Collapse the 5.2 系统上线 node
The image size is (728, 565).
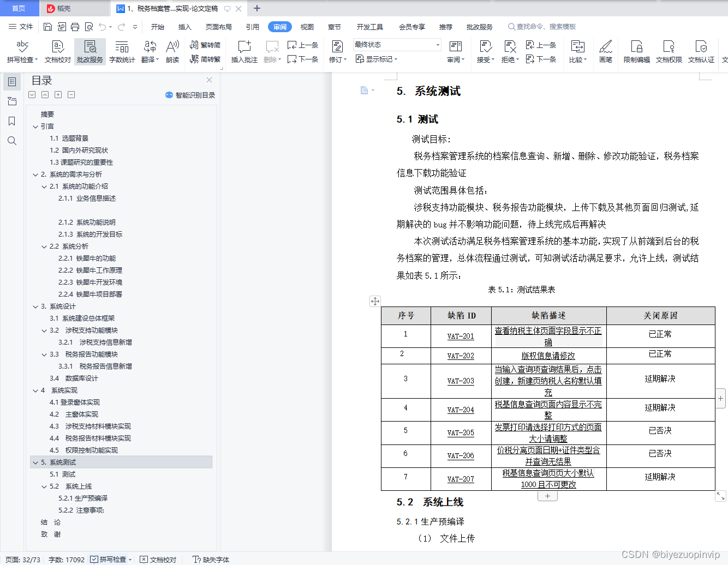tap(44, 486)
